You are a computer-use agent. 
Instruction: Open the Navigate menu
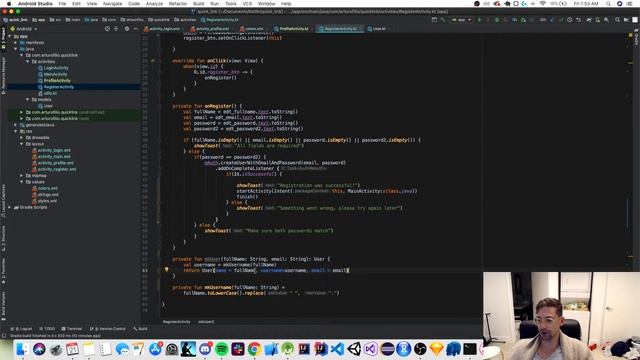[112, 3]
